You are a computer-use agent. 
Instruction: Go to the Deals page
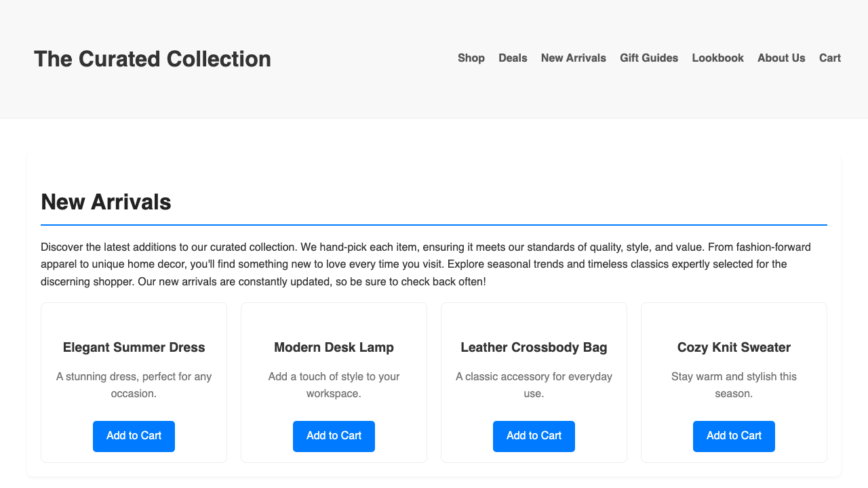coord(513,58)
